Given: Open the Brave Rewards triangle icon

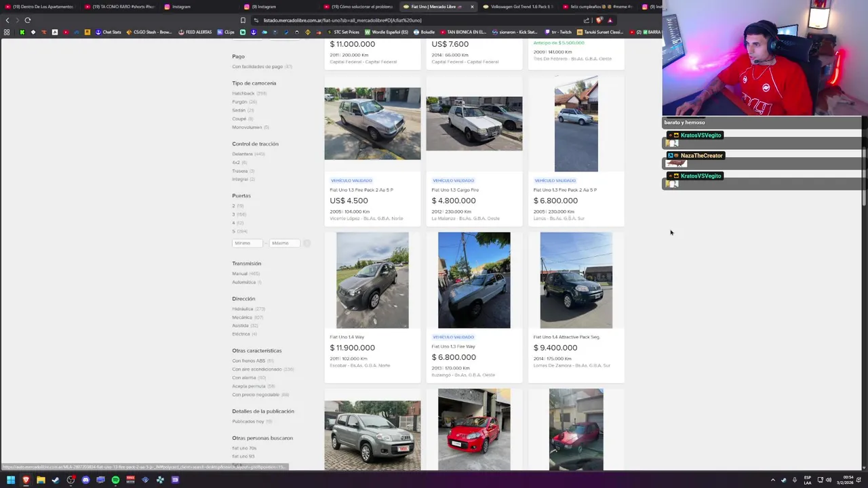Looking at the screenshot, I should 610,20.
